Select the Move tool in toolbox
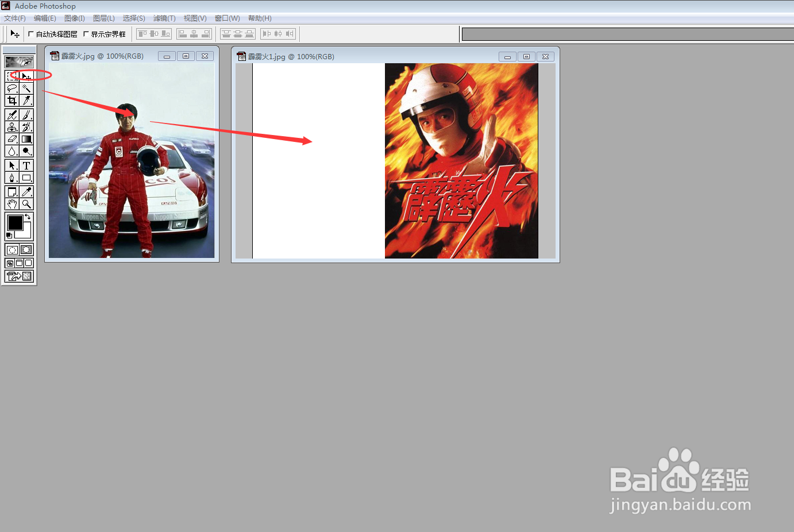This screenshot has height=532, width=794. tap(26, 76)
